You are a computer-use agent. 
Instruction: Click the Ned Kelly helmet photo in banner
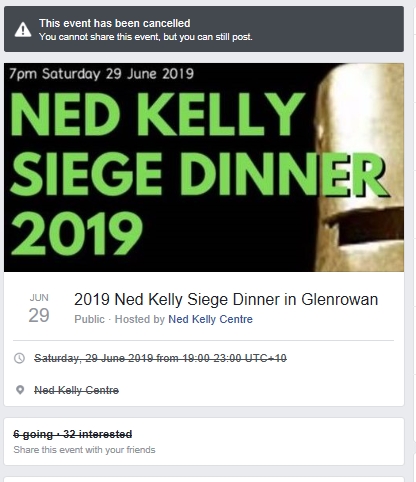[359, 167]
